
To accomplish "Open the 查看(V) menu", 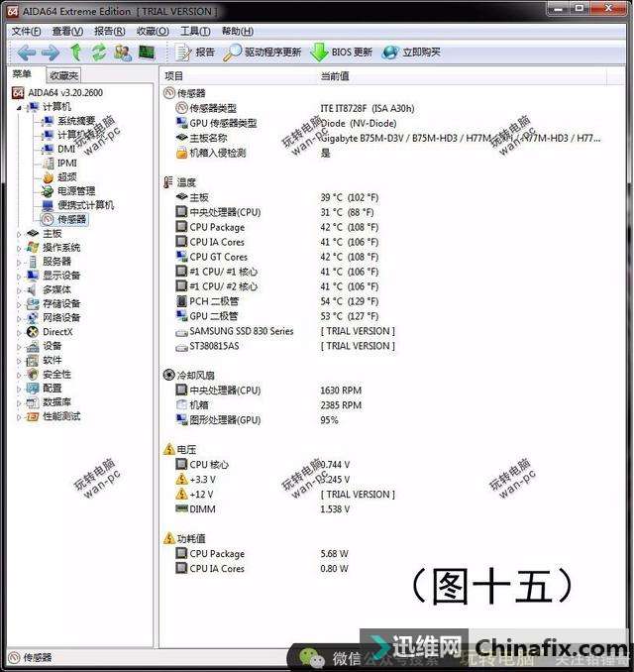I will [x=67, y=32].
